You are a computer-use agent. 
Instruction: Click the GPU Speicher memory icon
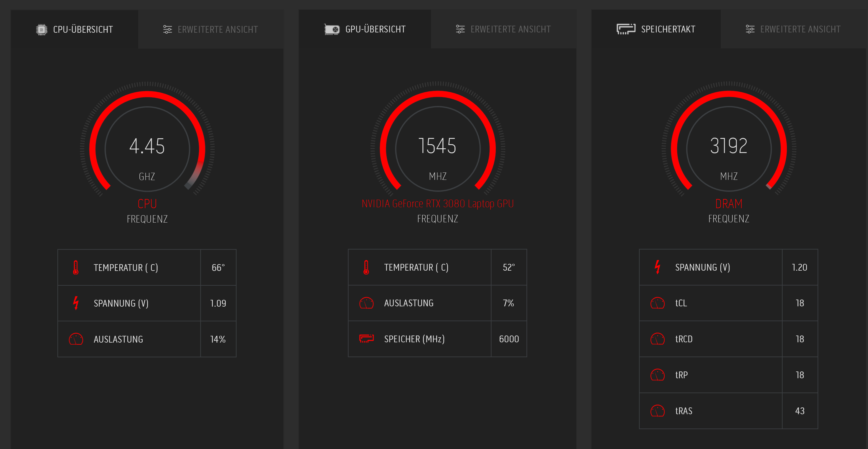(366, 338)
